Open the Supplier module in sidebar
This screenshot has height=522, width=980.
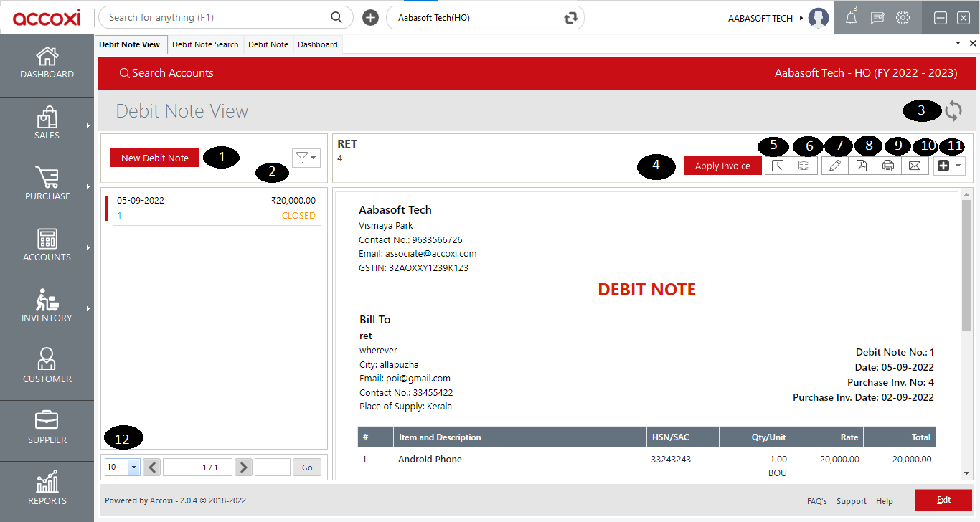47,428
